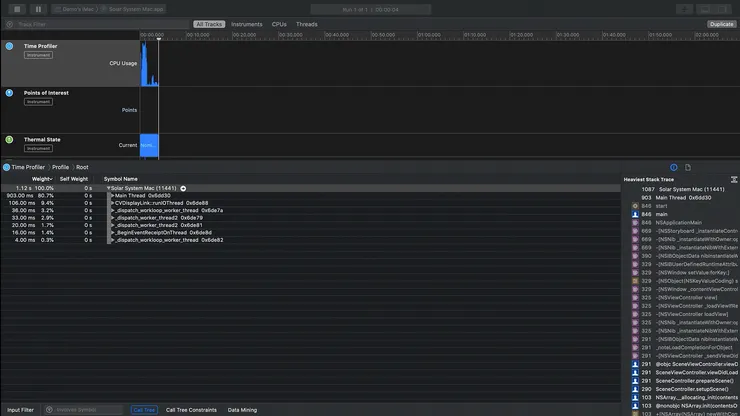Viewport: 740px width, 416px height.
Task: Select the All Tracks tab
Action: point(209,24)
